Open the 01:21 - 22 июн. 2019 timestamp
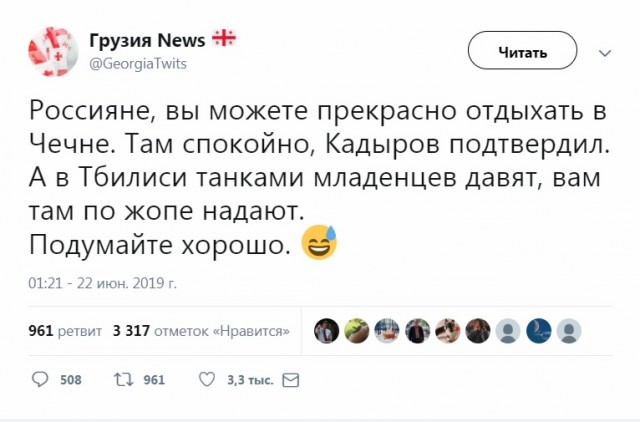The width and height of the screenshot is (640, 422). click(102, 283)
